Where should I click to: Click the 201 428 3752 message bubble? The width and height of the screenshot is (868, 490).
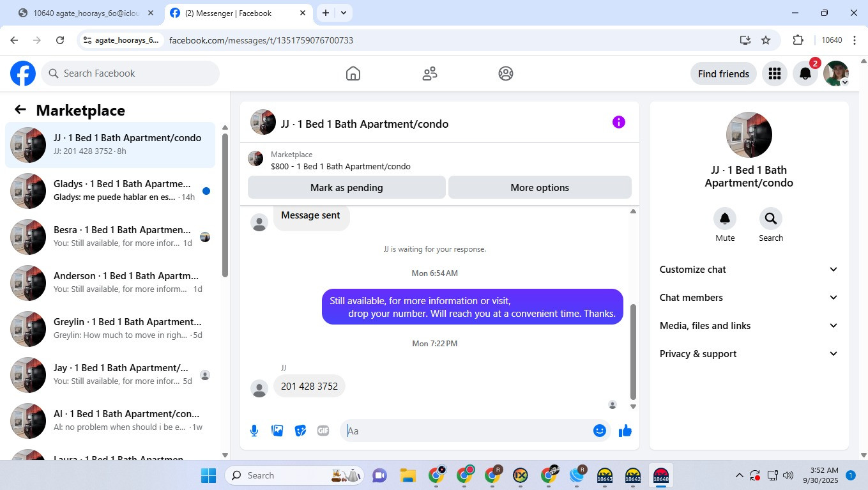click(309, 387)
